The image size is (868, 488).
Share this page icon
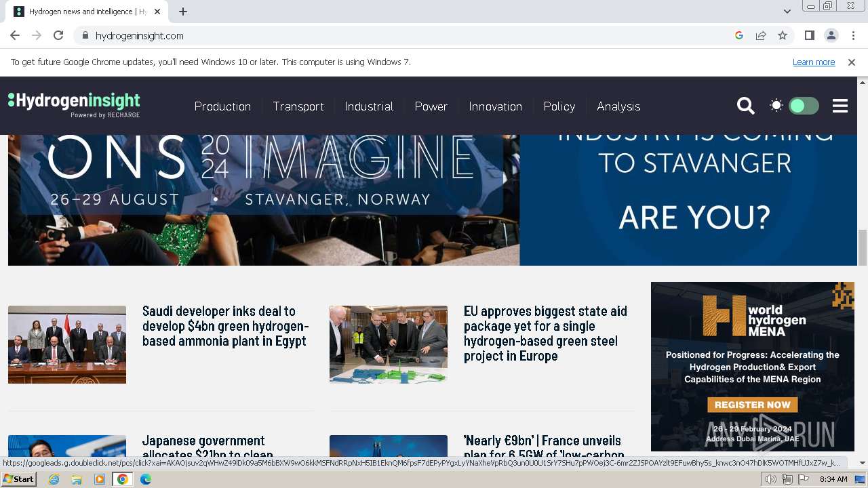[761, 35]
